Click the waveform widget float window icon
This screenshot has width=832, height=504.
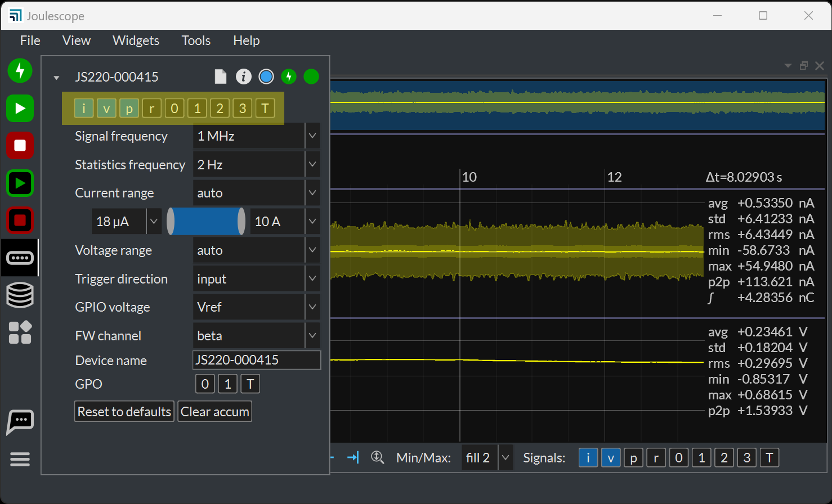[804, 66]
